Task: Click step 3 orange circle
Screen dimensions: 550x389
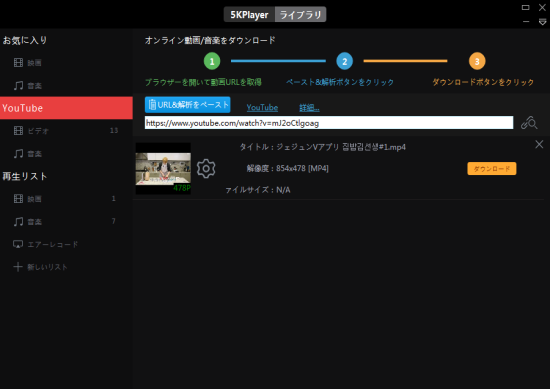Action: pyautogui.click(x=477, y=61)
